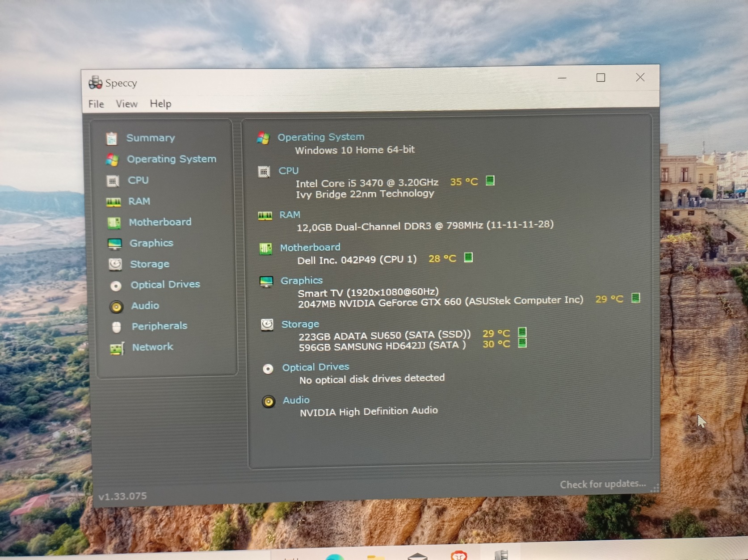
Task: Click the Storage heading link in the summary
Action: tap(300, 324)
